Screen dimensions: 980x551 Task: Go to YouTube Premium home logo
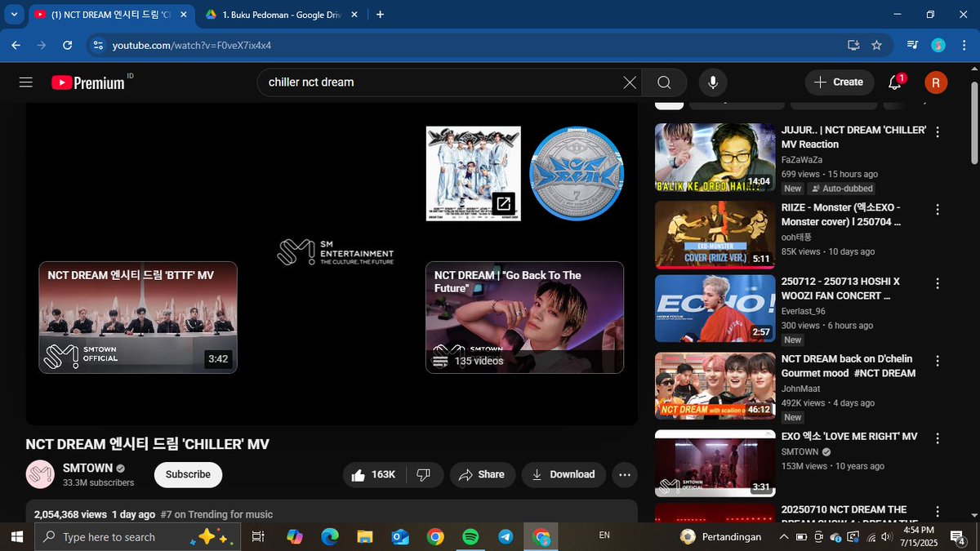(88, 82)
